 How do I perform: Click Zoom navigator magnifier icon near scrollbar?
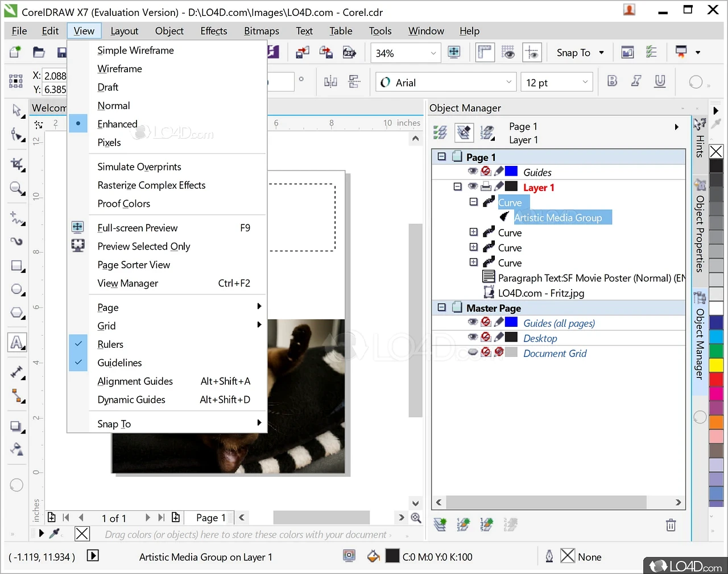(x=416, y=518)
